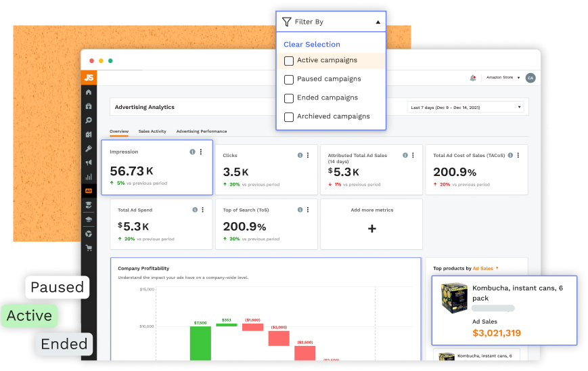Check the Ended campaigns checkbox
The width and height of the screenshot is (588, 371).
pyautogui.click(x=289, y=98)
